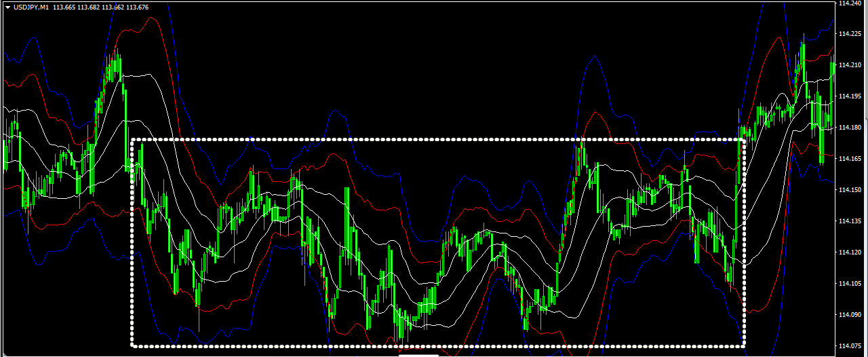Click the 114.150 price axis label
The width and height of the screenshot is (868, 357).
[850, 190]
